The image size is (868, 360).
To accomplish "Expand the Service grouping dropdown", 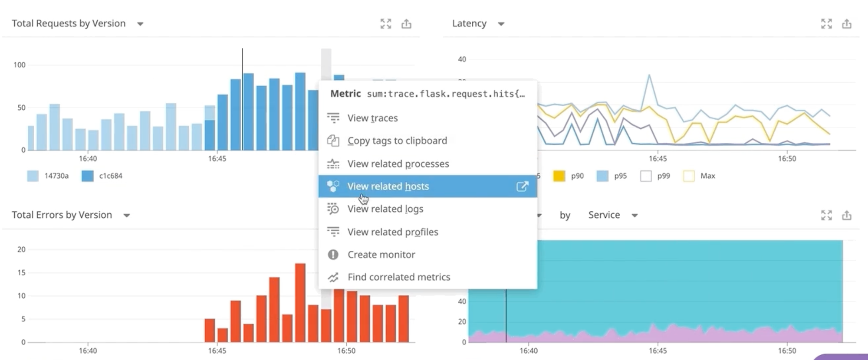I will point(635,216).
